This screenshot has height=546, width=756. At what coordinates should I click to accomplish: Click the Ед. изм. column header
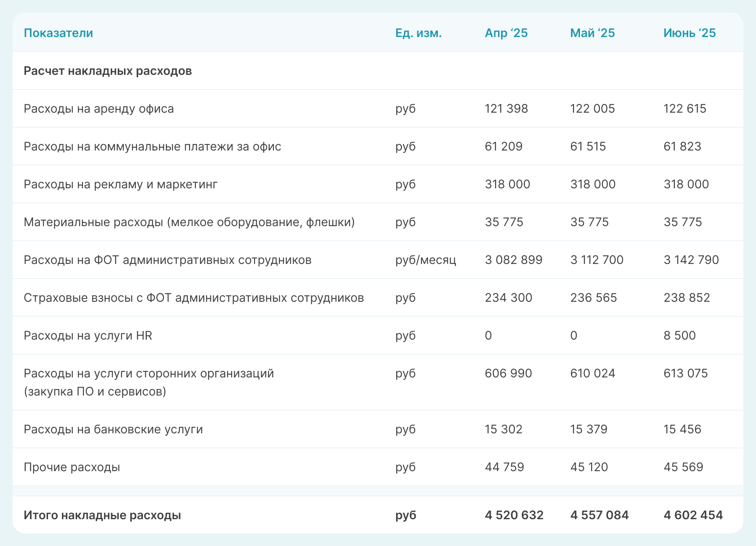click(x=418, y=33)
